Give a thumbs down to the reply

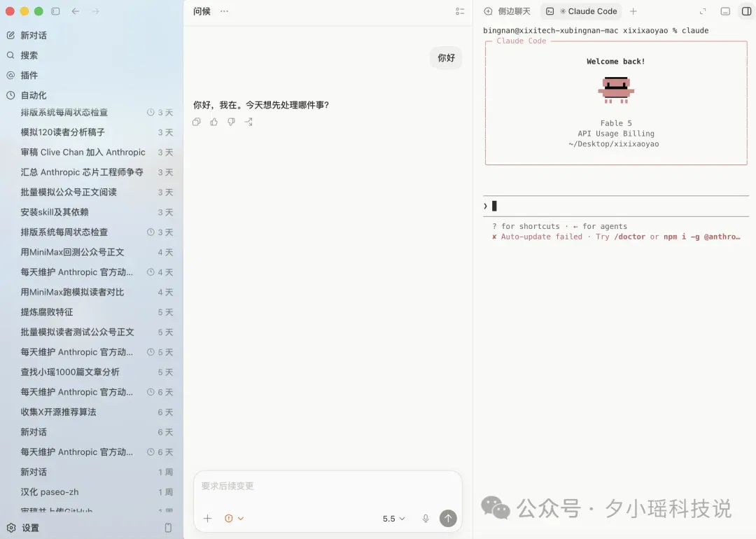(x=232, y=122)
